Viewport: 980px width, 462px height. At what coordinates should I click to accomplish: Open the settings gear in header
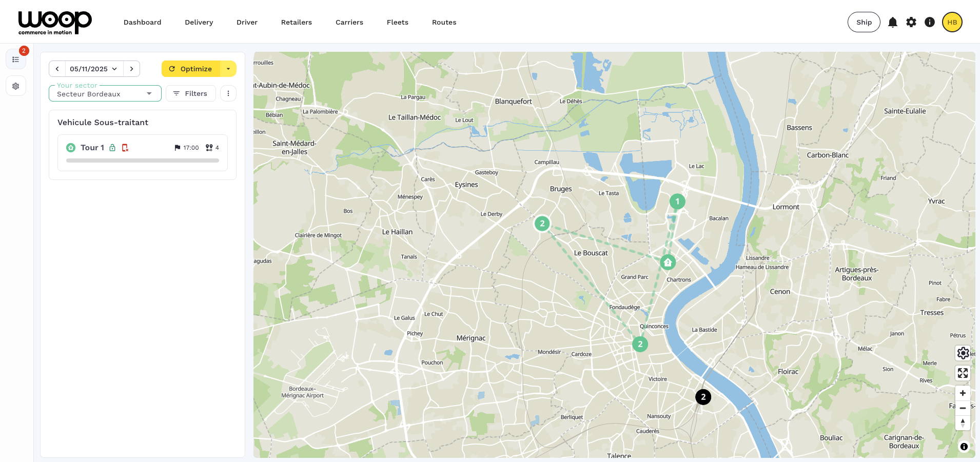coord(911,22)
